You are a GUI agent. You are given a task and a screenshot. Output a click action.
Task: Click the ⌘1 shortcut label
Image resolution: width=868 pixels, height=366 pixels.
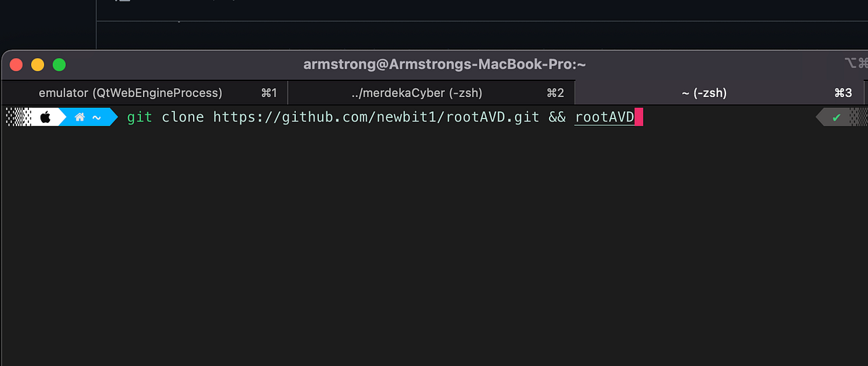(269, 93)
